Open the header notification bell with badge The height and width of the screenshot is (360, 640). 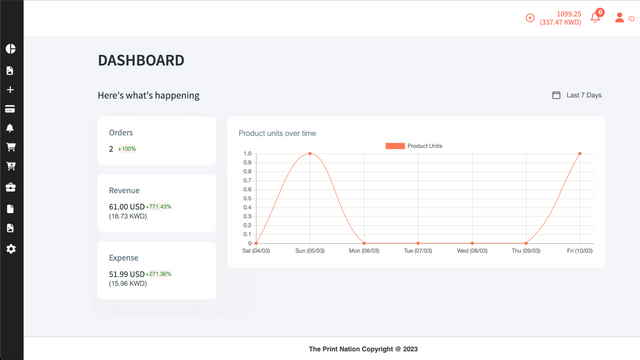tap(596, 17)
